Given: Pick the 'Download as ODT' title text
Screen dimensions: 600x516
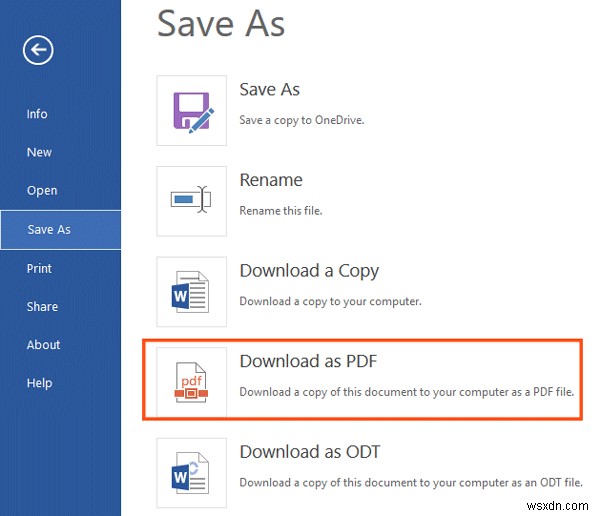Looking at the screenshot, I should (310, 452).
